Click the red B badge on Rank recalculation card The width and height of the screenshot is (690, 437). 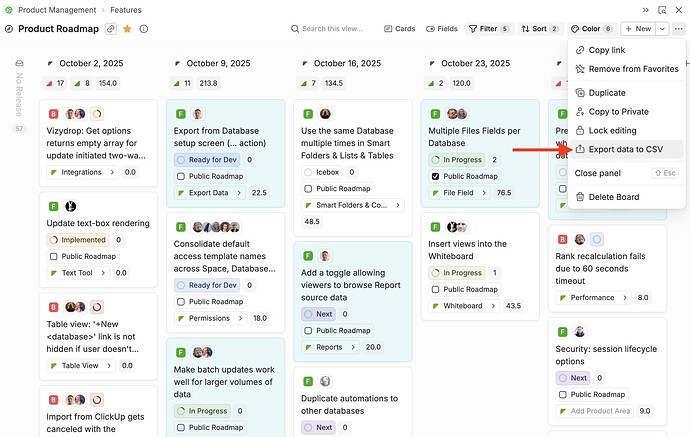(x=562, y=239)
